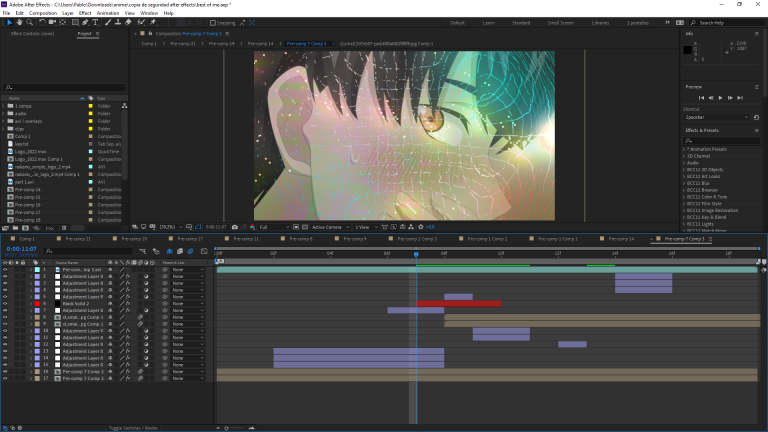Select the Libraries workspace
This screenshot has height=432, width=768.
pyautogui.click(x=600, y=23)
